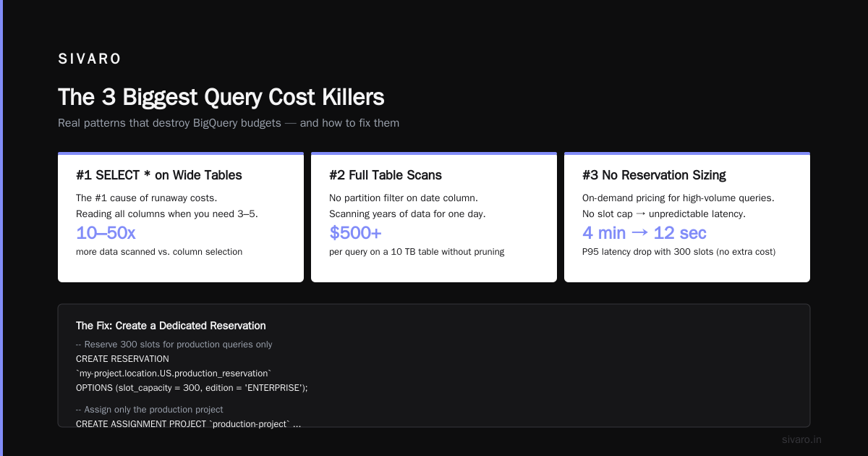This screenshot has height=456, width=868.
Task: Click 'No partition filter on date column.'
Action: [404, 198]
